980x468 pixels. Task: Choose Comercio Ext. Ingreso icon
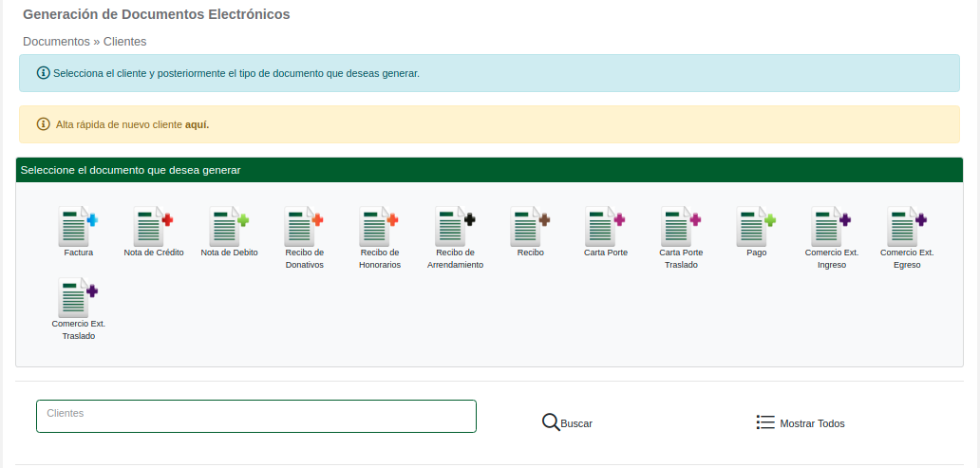click(x=831, y=227)
